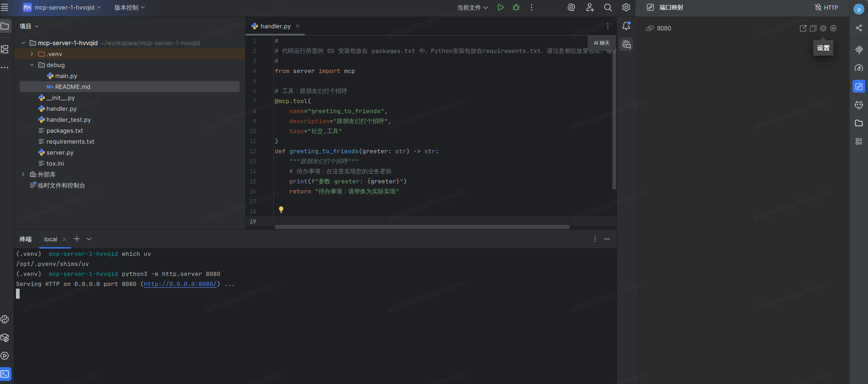Open port 8080 in browser icon
Viewport: 868px width, 384px height.
tap(803, 28)
